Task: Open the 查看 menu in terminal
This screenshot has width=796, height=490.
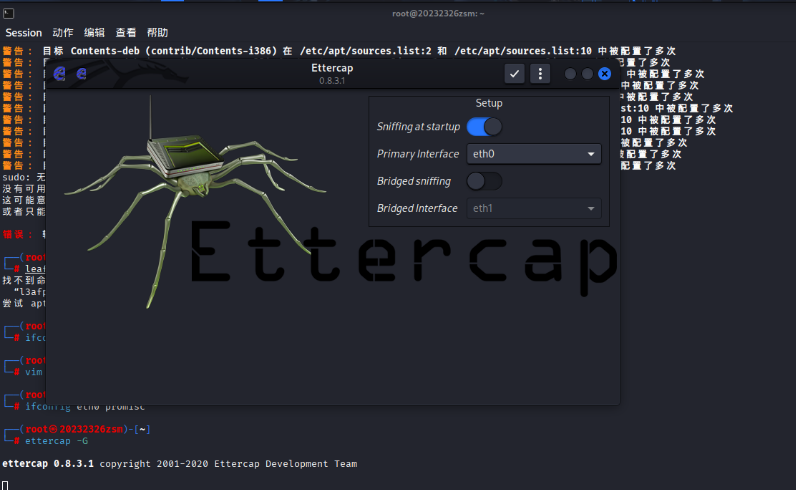Action: tap(126, 32)
